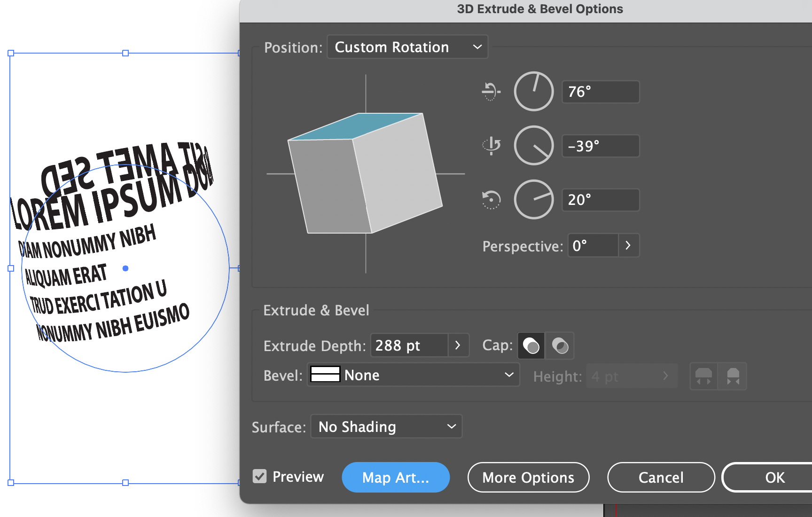The image size is (812, 517).
Task: Select the X-axis rotation icon
Action: tap(490, 91)
